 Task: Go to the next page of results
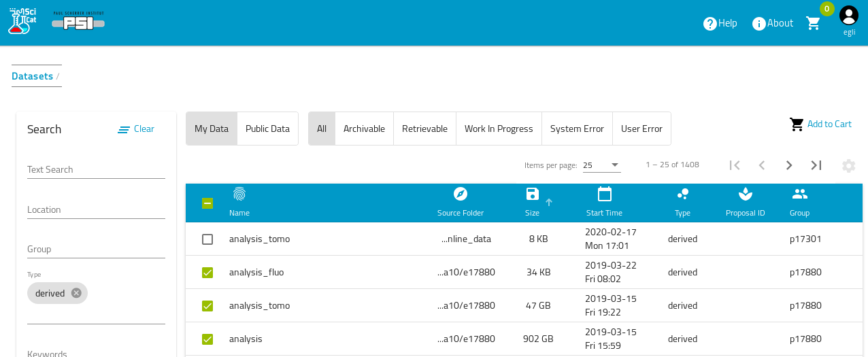(789, 165)
